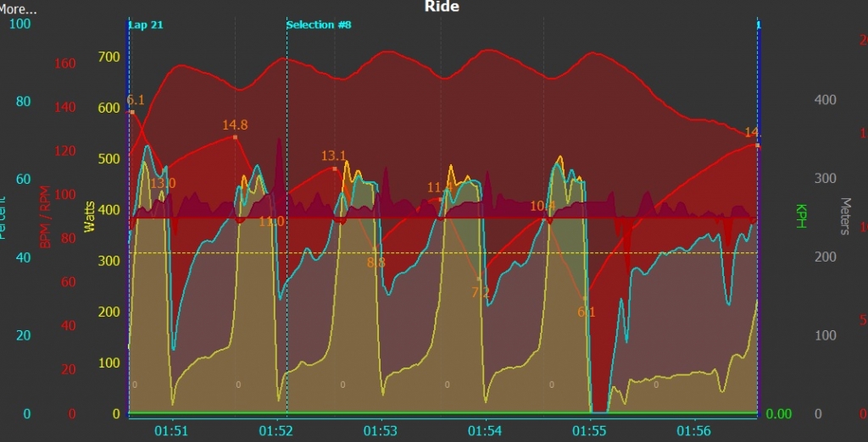Click the 01:53 time tick label

pos(380,431)
